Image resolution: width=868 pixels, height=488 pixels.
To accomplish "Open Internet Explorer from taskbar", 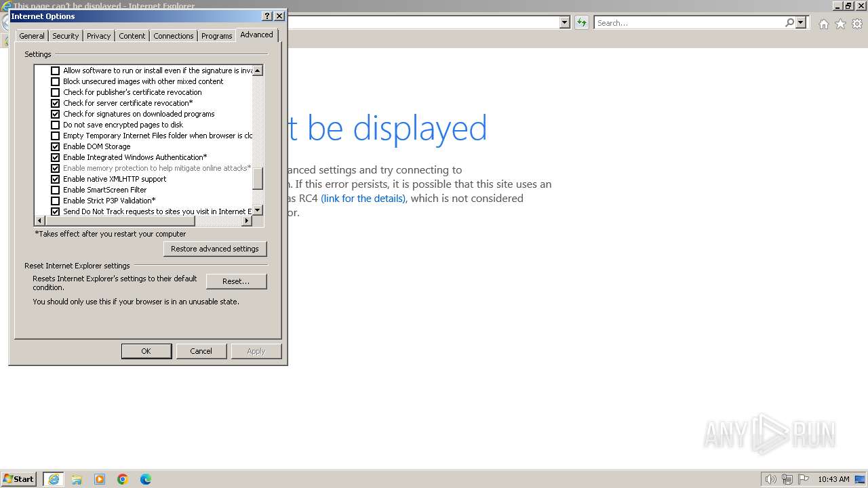I will [x=53, y=479].
